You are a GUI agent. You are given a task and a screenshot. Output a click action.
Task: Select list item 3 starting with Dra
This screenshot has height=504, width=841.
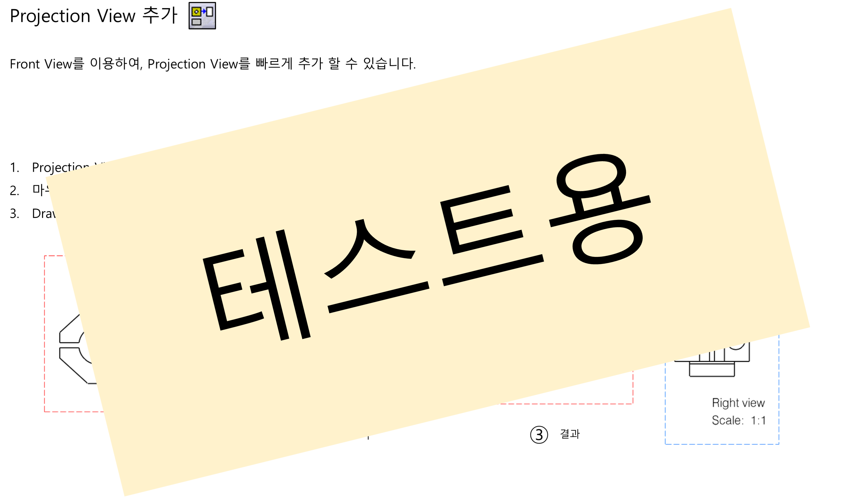(x=44, y=214)
